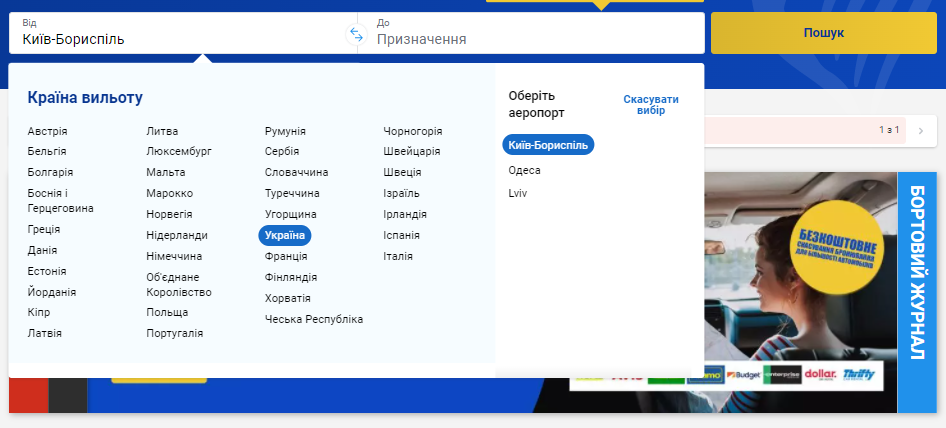Choose Йорданія from country list
The height and width of the screenshot is (428, 946).
click(x=52, y=292)
